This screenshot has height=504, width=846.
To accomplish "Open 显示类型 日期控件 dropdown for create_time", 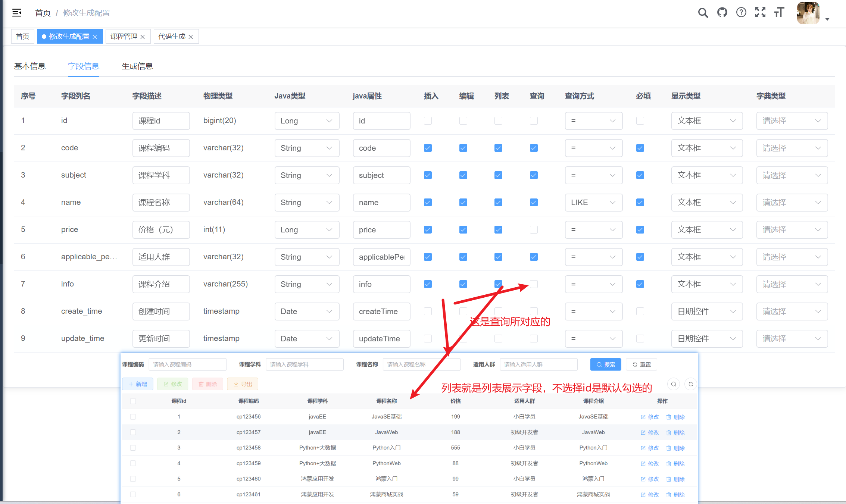I will coord(706,312).
